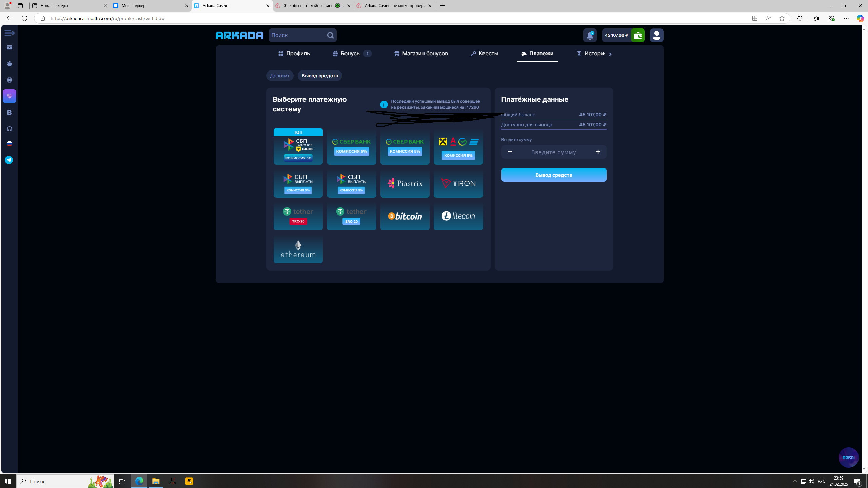Viewport: 868px width, 488px height.
Task: Open the Квесты tab
Action: point(485,54)
